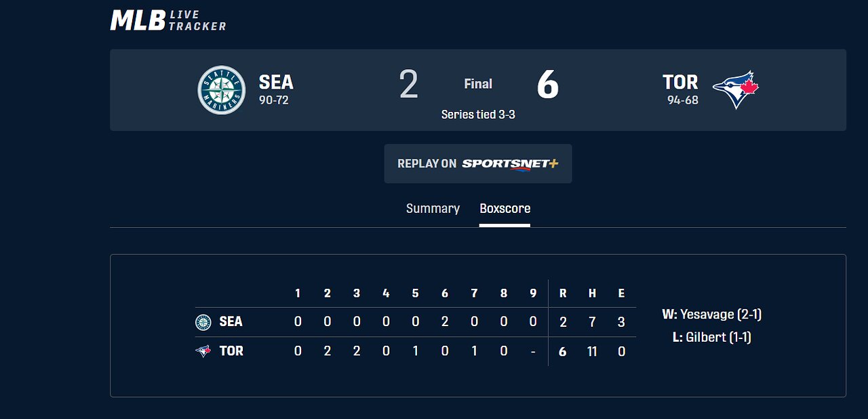Click Toronto's large final score of 6
Viewport: 868px width, 419px height.
[547, 86]
